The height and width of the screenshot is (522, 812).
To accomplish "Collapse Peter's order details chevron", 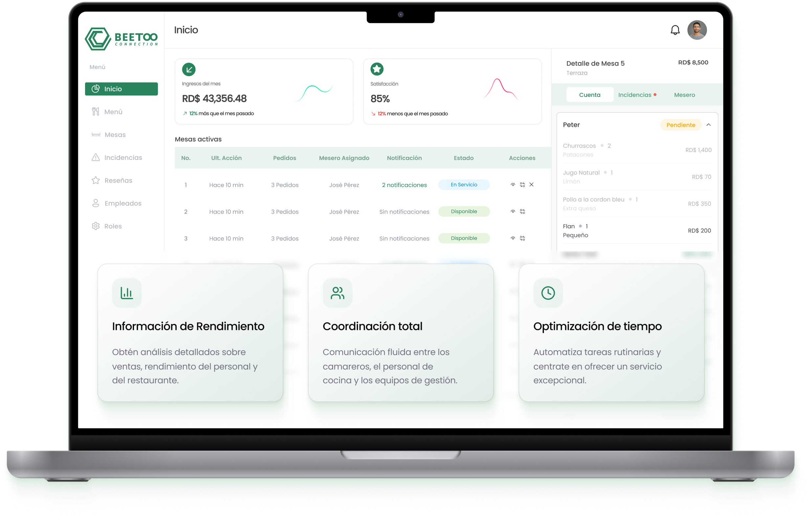I will [x=709, y=125].
